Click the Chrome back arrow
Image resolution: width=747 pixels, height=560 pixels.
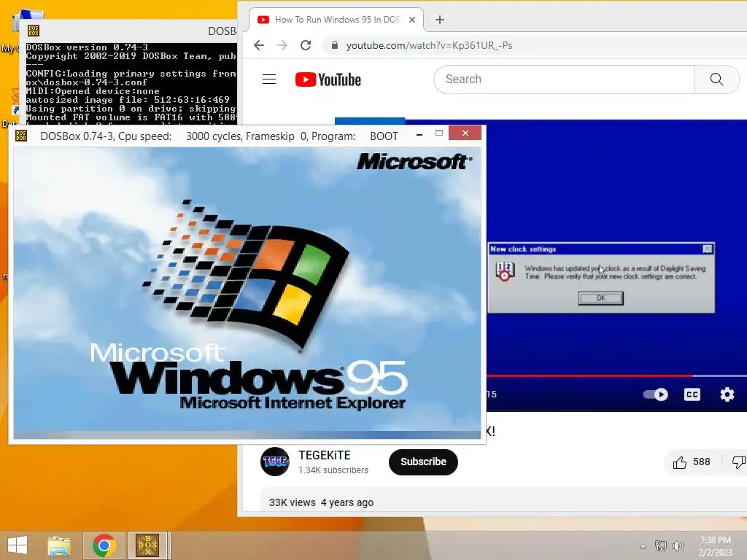259,45
